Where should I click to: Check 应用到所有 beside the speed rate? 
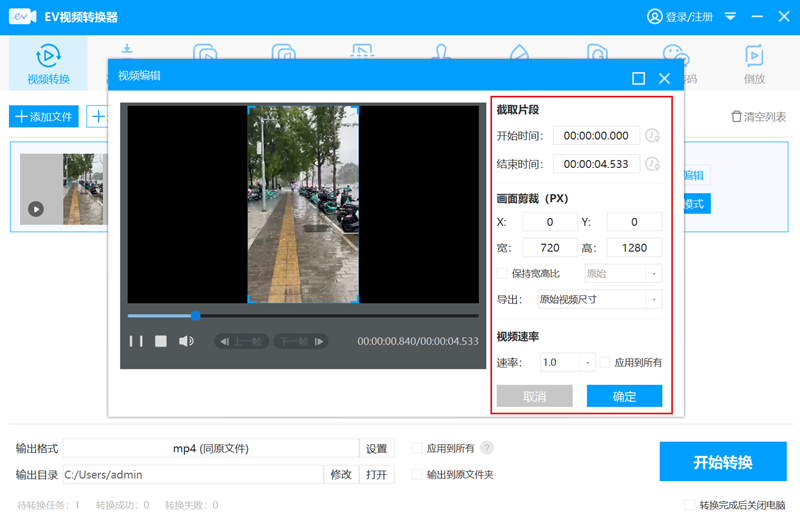(x=604, y=362)
